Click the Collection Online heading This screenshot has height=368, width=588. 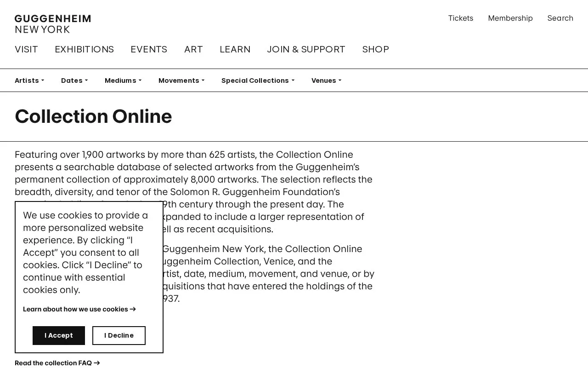coord(93,116)
